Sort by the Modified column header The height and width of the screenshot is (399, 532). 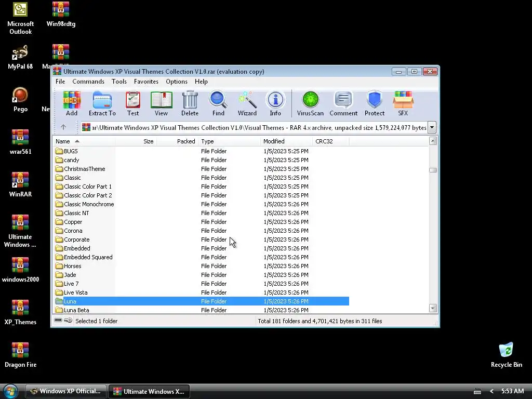tap(286, 141)
